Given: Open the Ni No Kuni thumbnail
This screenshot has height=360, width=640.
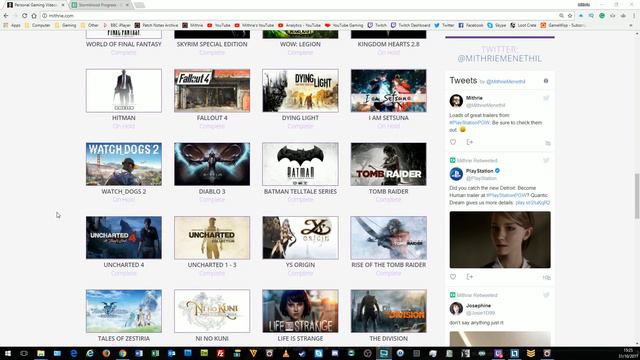Looking at the screenshot, I should click(212, 311).
